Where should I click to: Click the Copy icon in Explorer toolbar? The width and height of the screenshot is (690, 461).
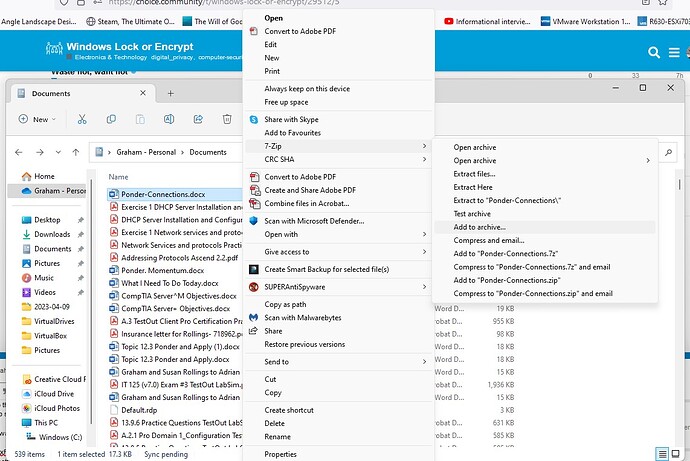coord(111,119)
